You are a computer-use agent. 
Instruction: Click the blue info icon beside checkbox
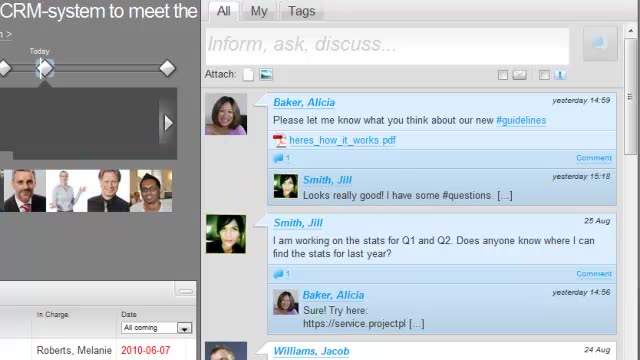tap(560, 75)
